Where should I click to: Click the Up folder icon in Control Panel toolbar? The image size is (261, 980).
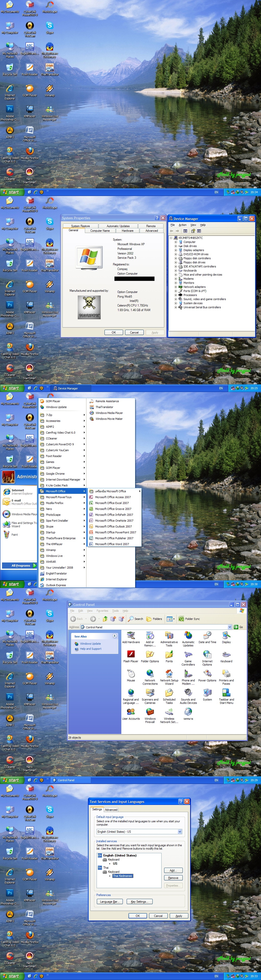105,619
